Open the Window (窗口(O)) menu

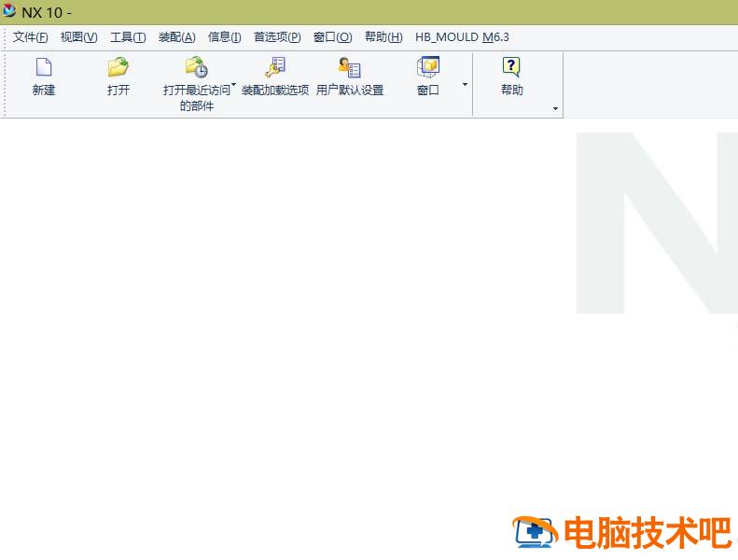[333, 36]
